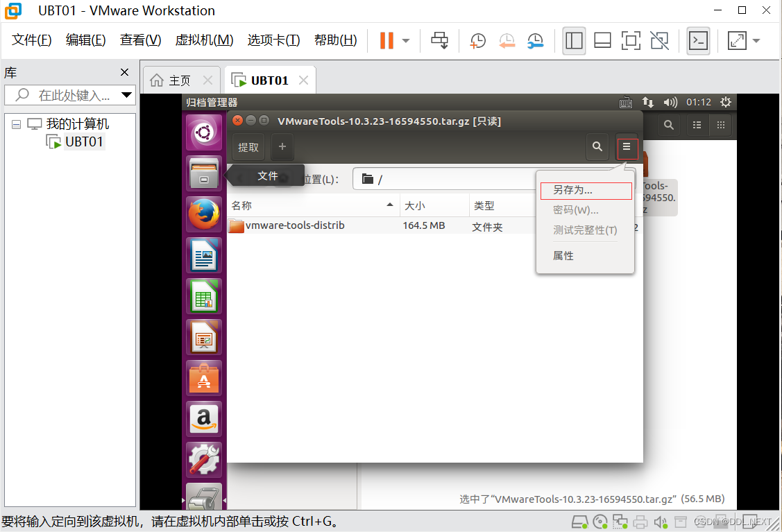The height and width of the screenshot is (532, 782).
Task: Take a snapshot of the VM
Action: [x=478, y=41]
